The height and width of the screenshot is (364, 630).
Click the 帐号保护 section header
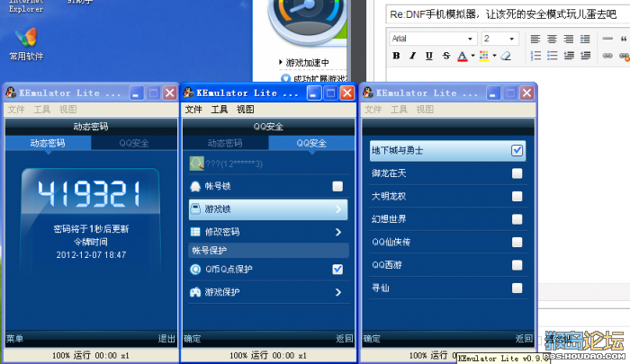pos(268,251)
